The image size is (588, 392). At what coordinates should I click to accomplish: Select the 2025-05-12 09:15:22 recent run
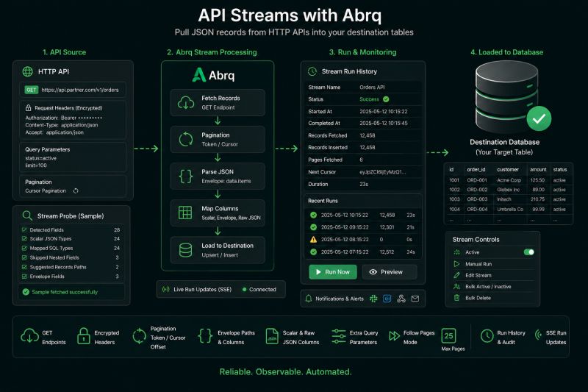tap(362, 227)
